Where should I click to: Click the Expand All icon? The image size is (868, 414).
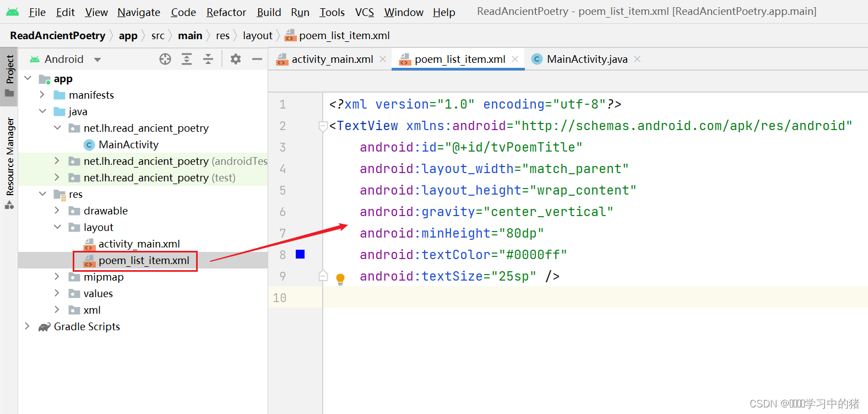pos(187,59)
